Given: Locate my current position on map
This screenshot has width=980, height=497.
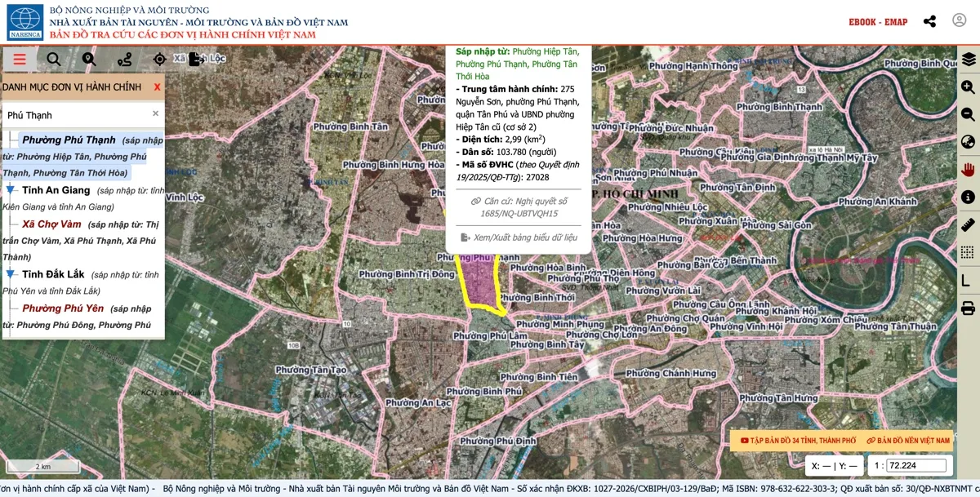Looking at the screenshot, I should 160,59.
